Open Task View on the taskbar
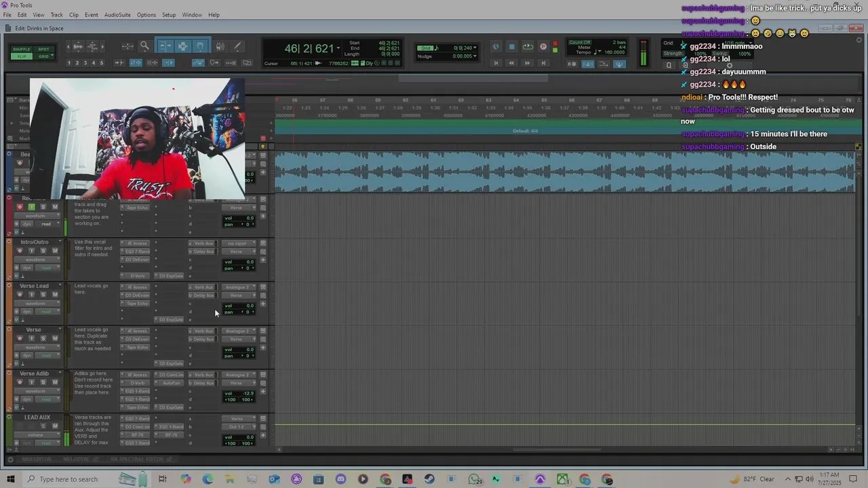 162,479
